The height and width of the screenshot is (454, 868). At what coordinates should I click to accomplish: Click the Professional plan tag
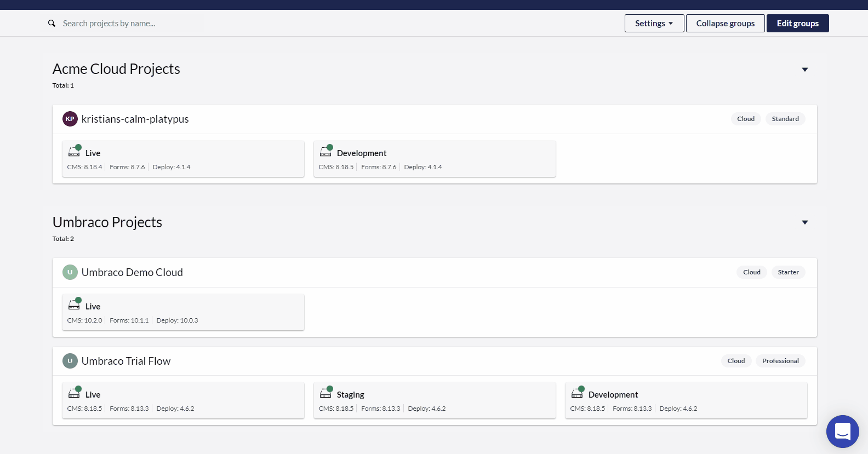point(781,361)
